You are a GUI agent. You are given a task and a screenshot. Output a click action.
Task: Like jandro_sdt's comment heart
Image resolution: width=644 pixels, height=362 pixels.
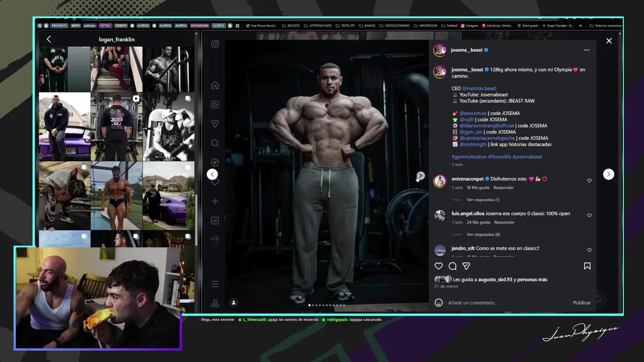point(589,250)
